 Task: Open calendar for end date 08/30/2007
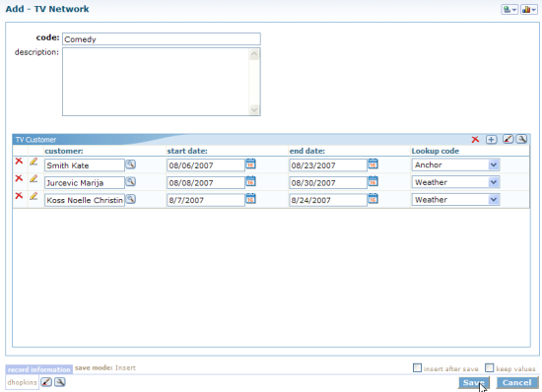pyautogui.click(x=373, y=181)
